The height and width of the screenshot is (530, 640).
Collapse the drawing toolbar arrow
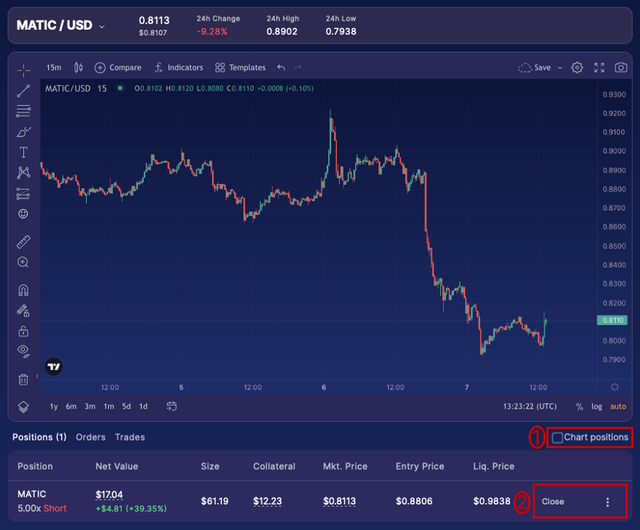37,376
